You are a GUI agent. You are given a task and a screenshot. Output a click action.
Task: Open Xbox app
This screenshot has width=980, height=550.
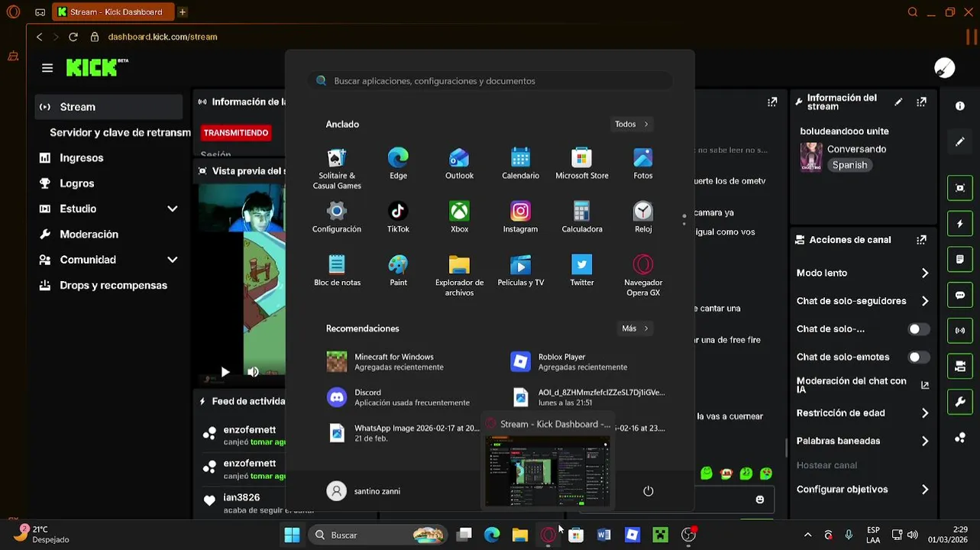459,218
